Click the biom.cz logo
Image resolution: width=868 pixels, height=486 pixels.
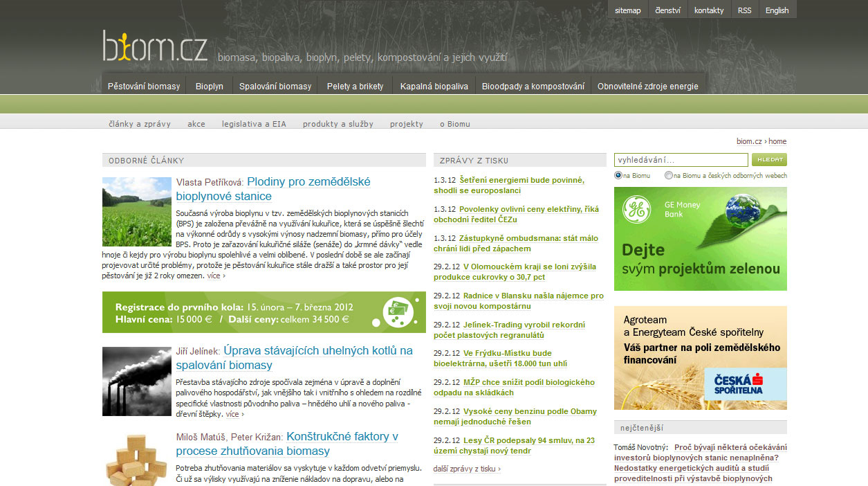click(x=155, y=46)
